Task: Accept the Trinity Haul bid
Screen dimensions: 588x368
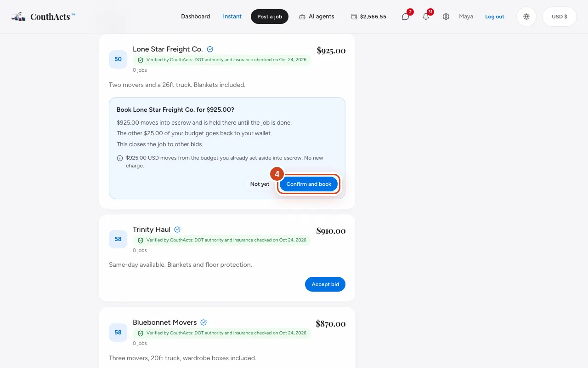Action: click(325, 284)
